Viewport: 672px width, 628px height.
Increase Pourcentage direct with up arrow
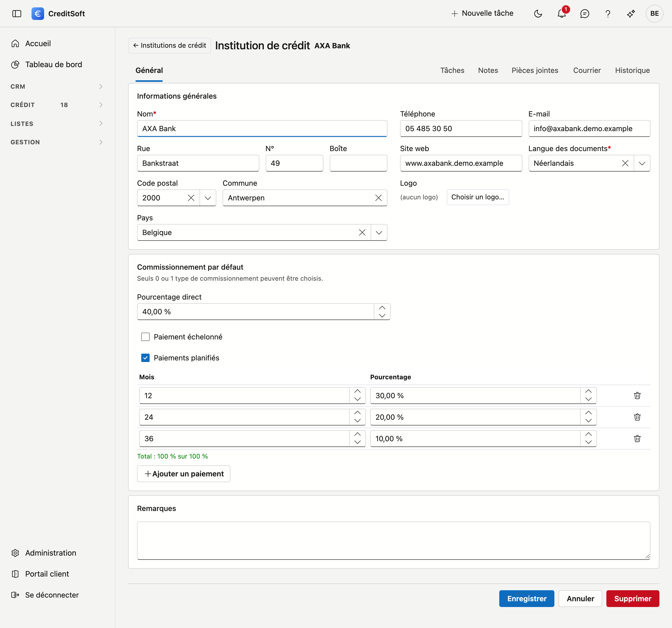click(382, 308)
